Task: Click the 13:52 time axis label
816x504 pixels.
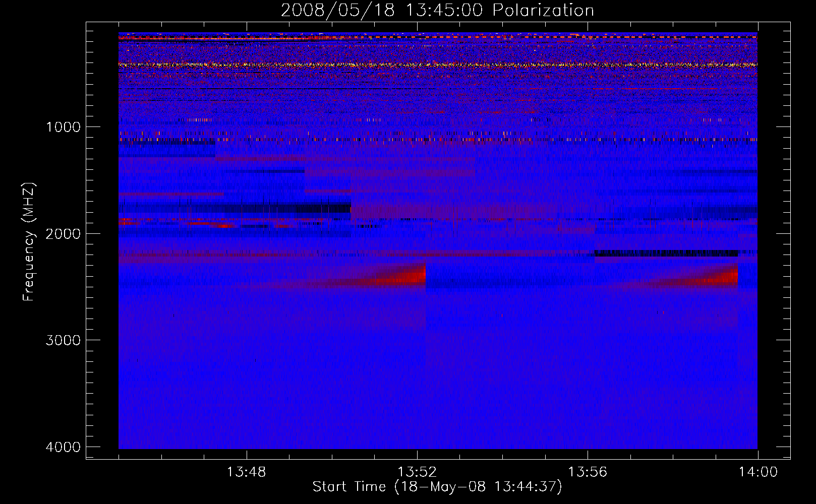Action: (417, 472)
